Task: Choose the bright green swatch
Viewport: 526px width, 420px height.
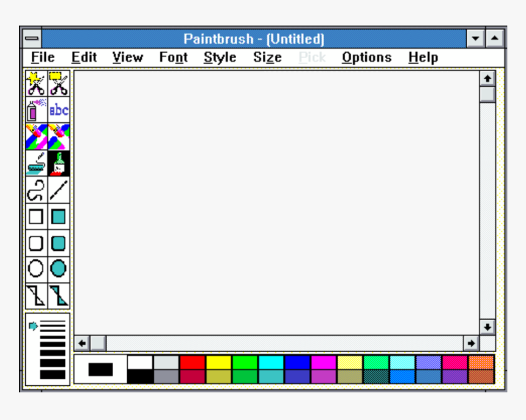Action: pyautogui.click(x=245, y=363)
